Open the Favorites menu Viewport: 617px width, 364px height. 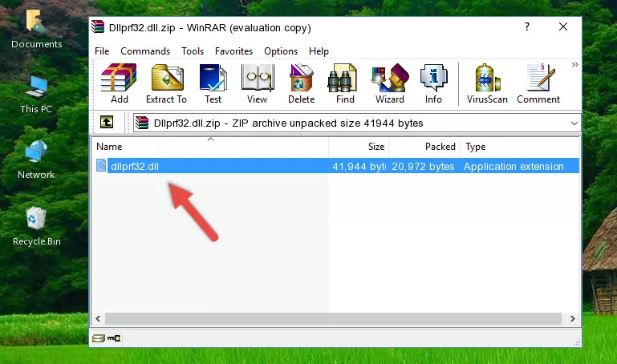(x=233, y=51)
